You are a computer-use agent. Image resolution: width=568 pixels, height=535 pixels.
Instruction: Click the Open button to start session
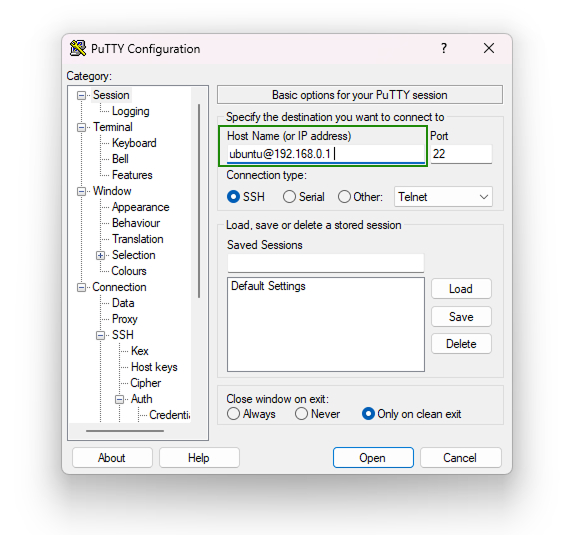(x=373, y=457)
